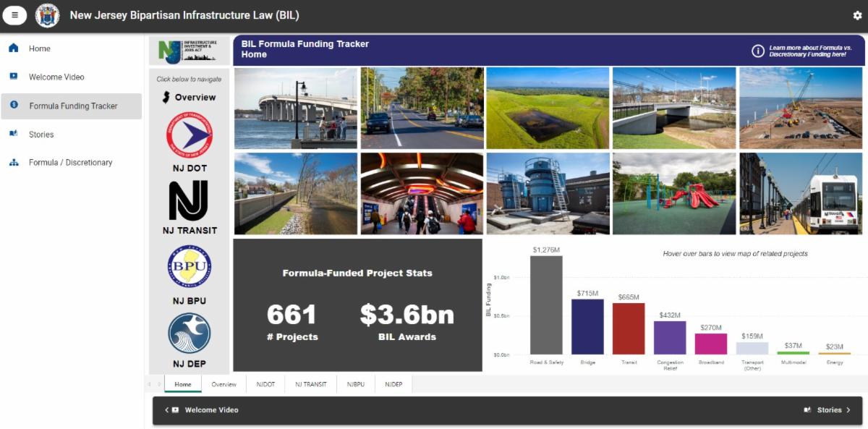Screen dimensions: 868x429
Task: Select the NJ DEP logo
Action: tap(190, 333)
